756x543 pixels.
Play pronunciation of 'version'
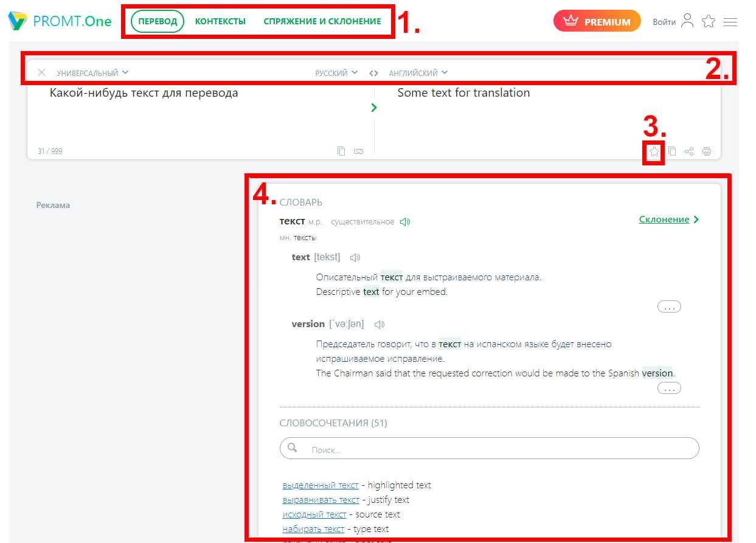click(380, 324)
